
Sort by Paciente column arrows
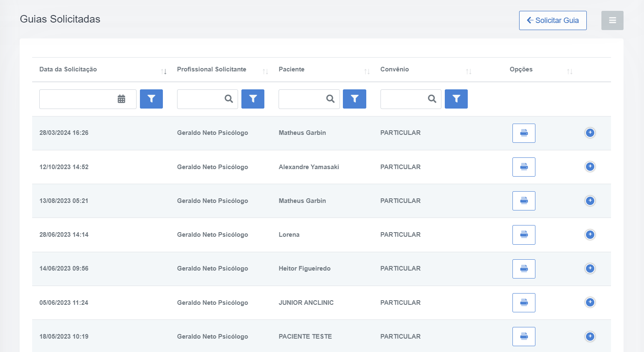pos(367,72)
